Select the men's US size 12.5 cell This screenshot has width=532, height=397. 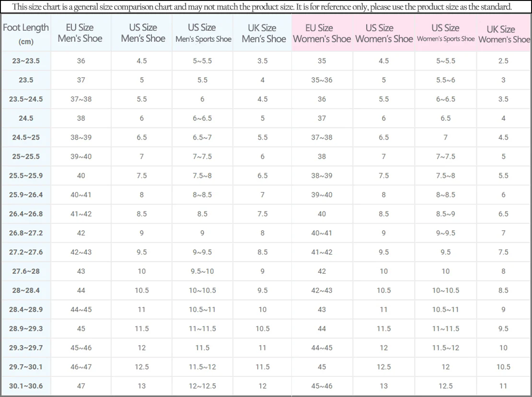(142, 367)
